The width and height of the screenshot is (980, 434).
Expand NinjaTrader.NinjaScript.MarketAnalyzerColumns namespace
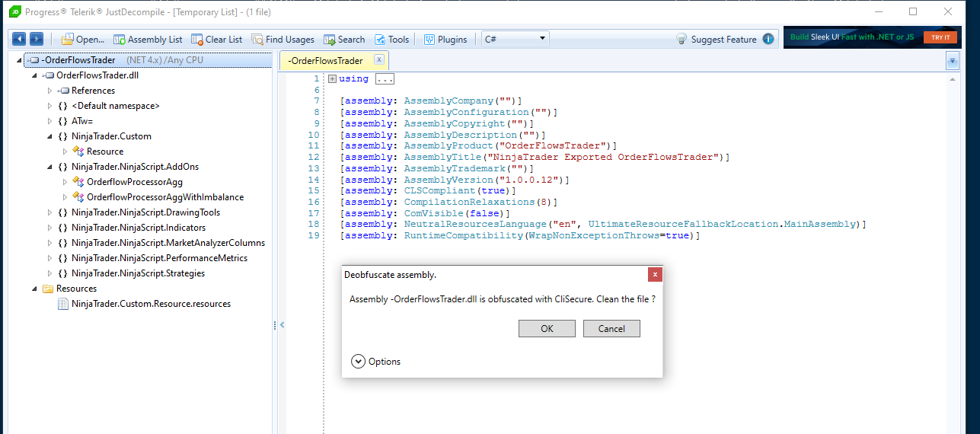(x=49, y=243)
